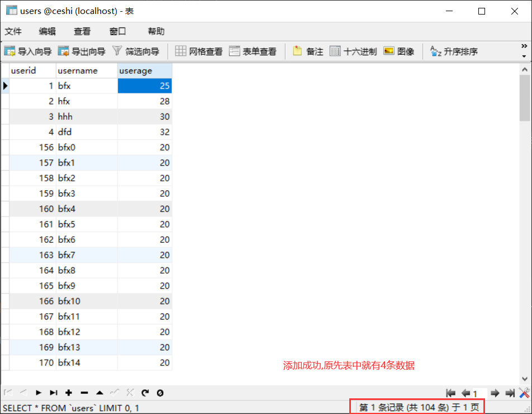Click the scrollbar up arrow
Screen dimensions: 532x414
coord(525,69)
